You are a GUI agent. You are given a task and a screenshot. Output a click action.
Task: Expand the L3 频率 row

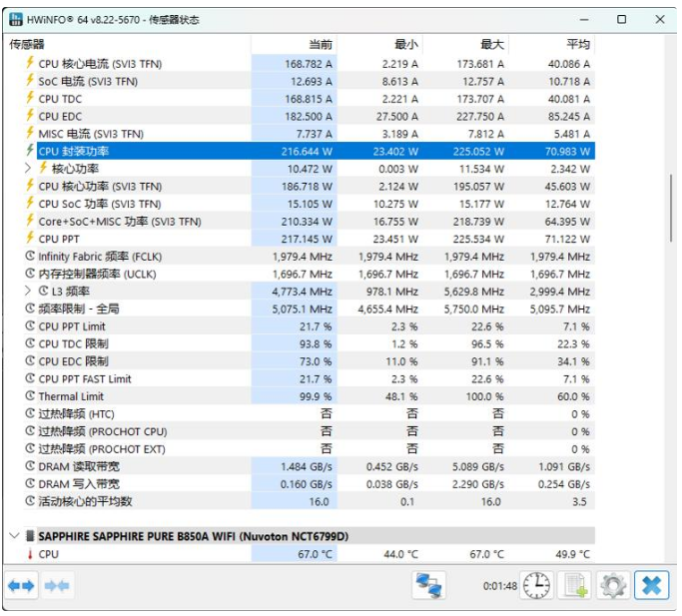click(x=28, y=292)
